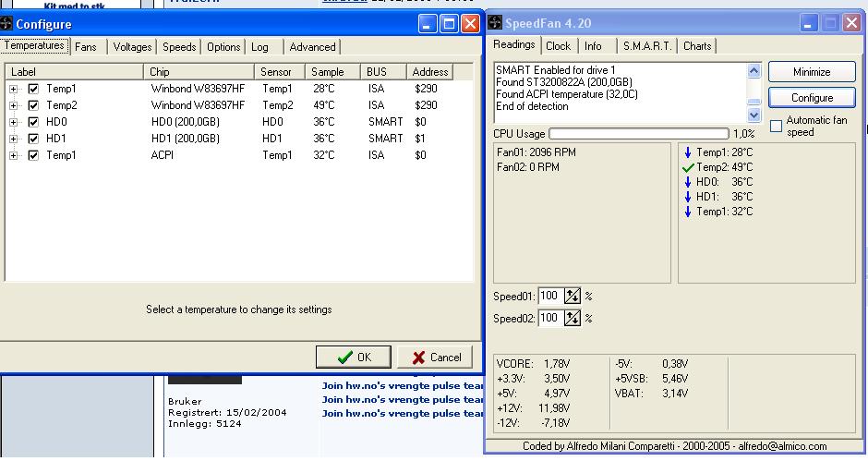Click the log scrollbar up arrow
The height and width of the screenshot is (473, 868).
coord(754,70)
